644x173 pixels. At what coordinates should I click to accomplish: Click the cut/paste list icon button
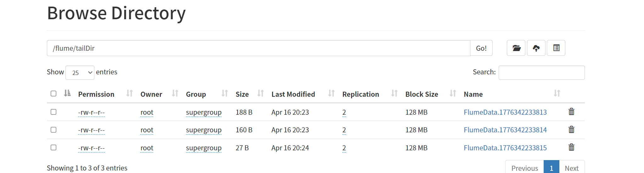coord(556,48)
